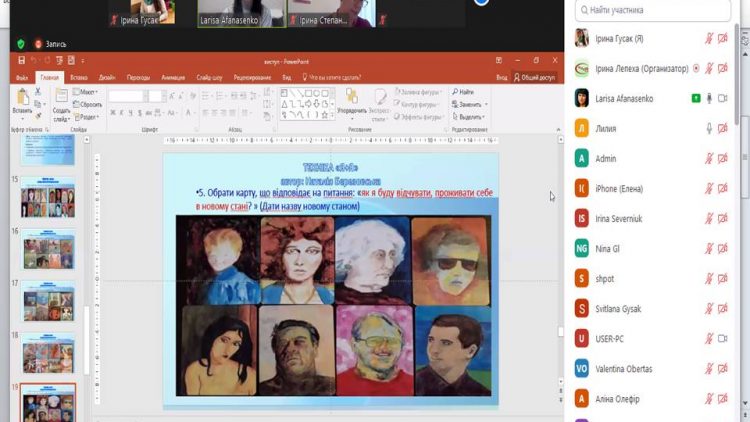Click camera-off icon for Аліна Олефір
The image size is (750, 422).
[x=723, y=399]
